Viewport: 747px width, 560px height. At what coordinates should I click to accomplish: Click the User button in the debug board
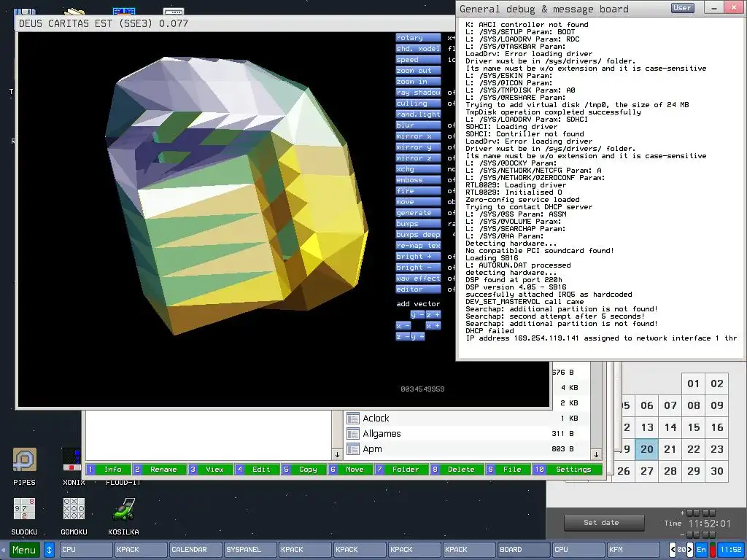[682, 7]
